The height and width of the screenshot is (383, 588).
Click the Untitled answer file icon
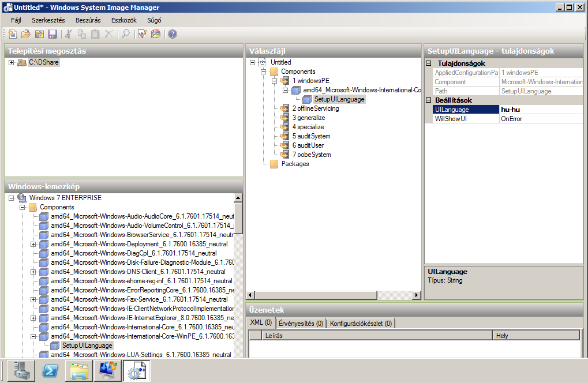[x=263, y=62]
